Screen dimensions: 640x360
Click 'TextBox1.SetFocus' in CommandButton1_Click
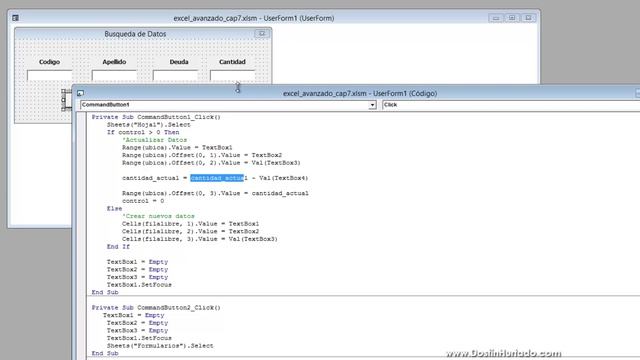[139, 285]
